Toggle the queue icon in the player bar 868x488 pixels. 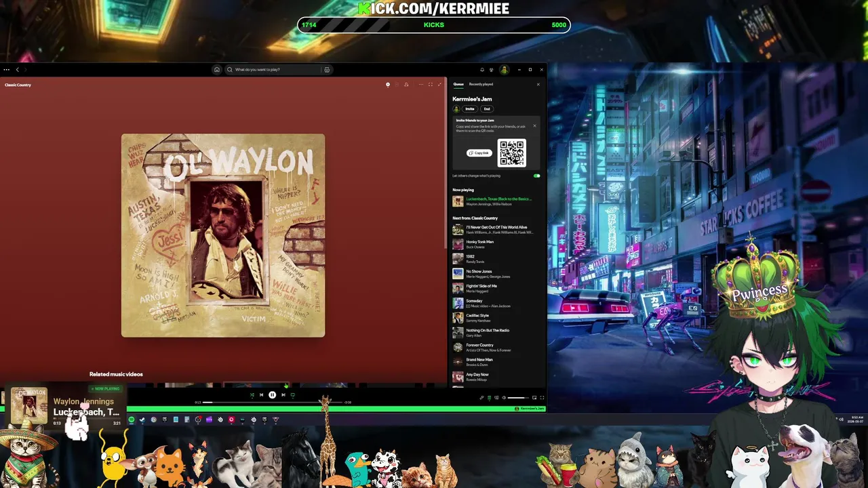pos(489,398)
